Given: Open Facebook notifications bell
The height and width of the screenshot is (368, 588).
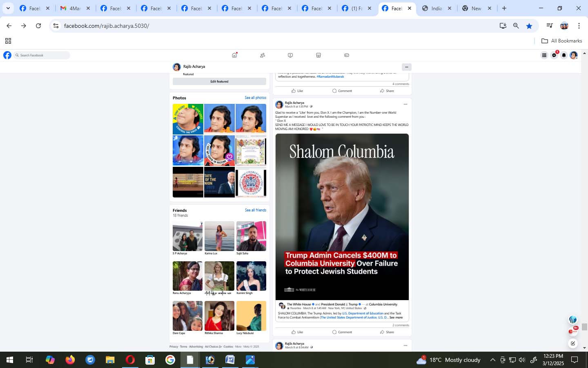Looking at the screenshot, I should coord(564,55).
